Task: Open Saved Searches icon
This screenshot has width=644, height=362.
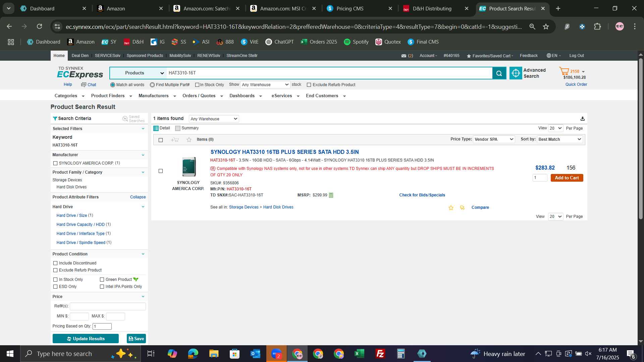Action: (x=125, y=119)
